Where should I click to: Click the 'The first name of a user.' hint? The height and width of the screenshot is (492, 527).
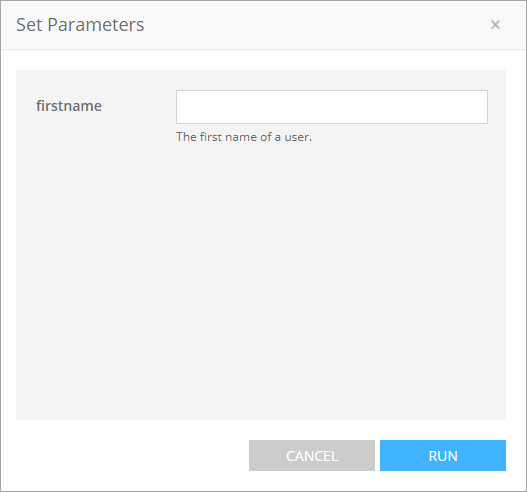[x=244, y=137]
